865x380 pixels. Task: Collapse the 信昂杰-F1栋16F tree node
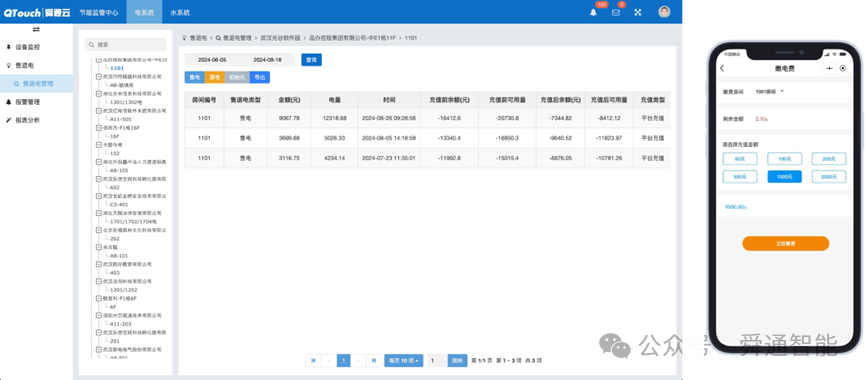coord(99,127)
